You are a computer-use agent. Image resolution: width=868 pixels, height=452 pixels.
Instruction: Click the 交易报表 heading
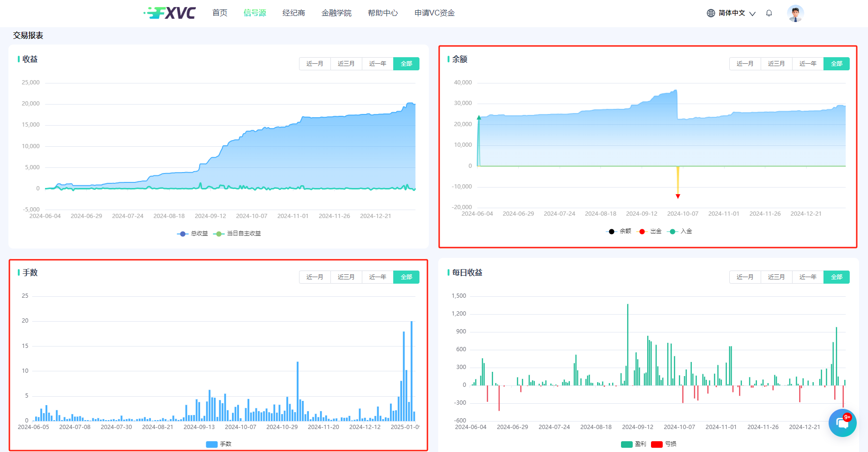click(28, 36)
